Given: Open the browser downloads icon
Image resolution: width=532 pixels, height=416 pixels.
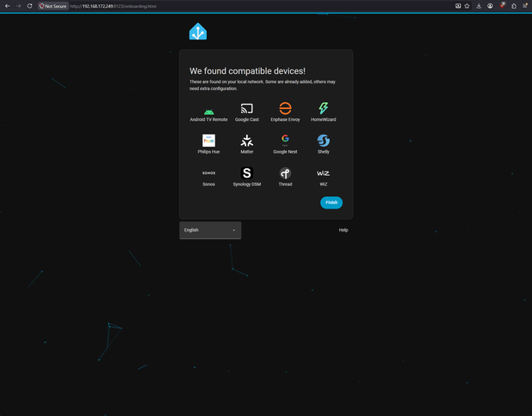Looking at the screenshot, I should [479, 6].
